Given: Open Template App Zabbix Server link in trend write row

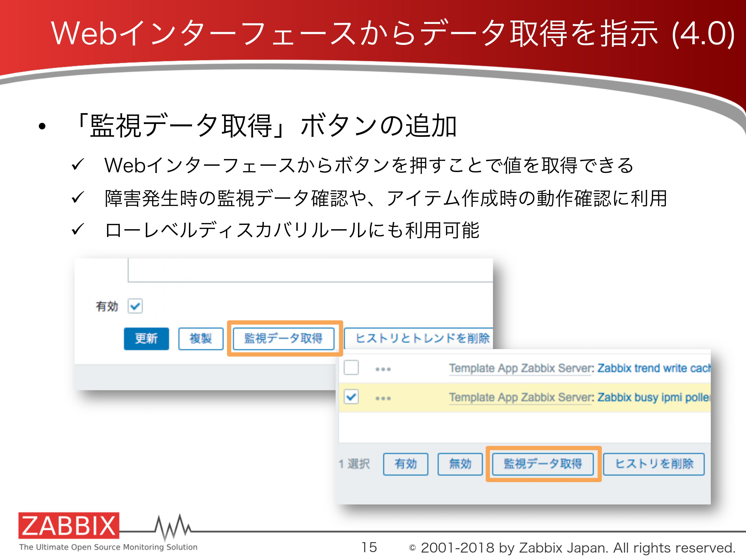Looking at the screenshot, I should 520,368.
